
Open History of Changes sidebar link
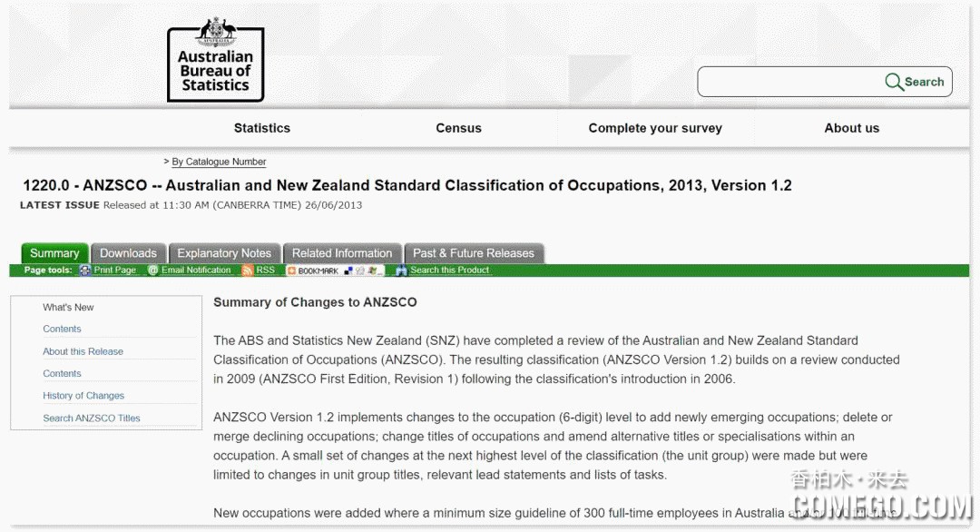tap(83, 396)
